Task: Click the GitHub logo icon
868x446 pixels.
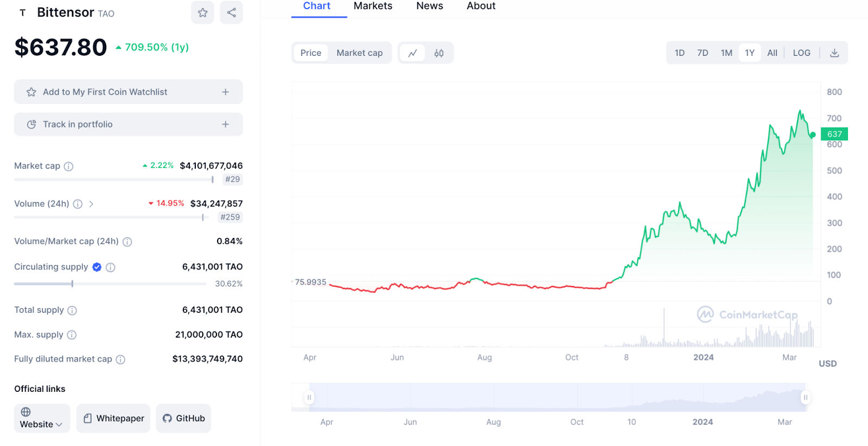Action: pyautogui.click(x=167, y=418)
